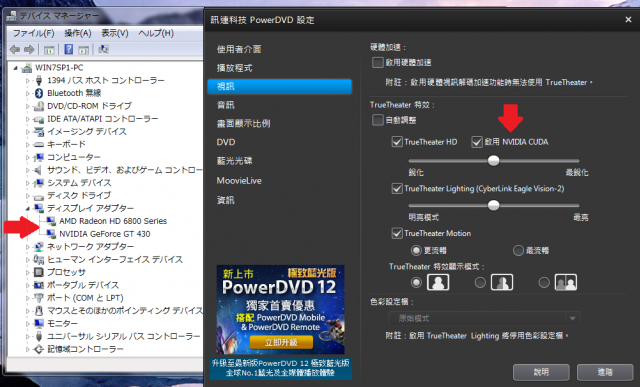Click the blue Help icon in Device Manager toolbar
Screen dimensions: 640x387
69,49
